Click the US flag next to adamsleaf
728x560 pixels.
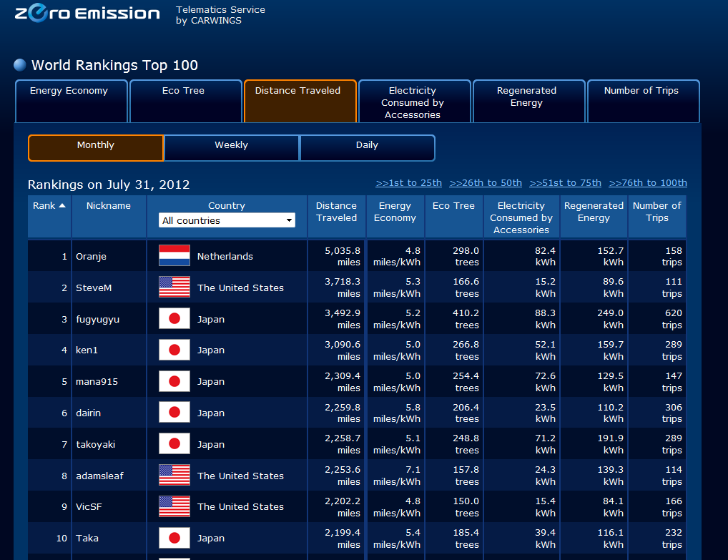point(174,476)
